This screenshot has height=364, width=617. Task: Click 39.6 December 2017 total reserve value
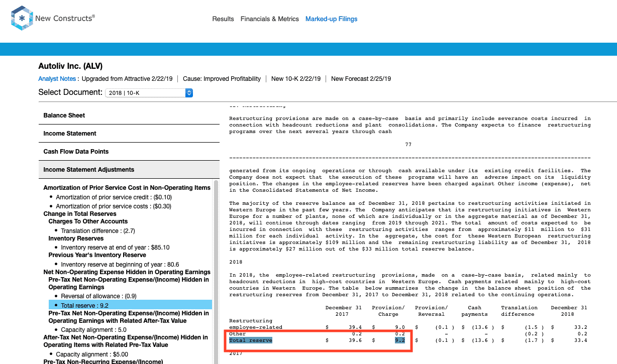pos(356,340)
